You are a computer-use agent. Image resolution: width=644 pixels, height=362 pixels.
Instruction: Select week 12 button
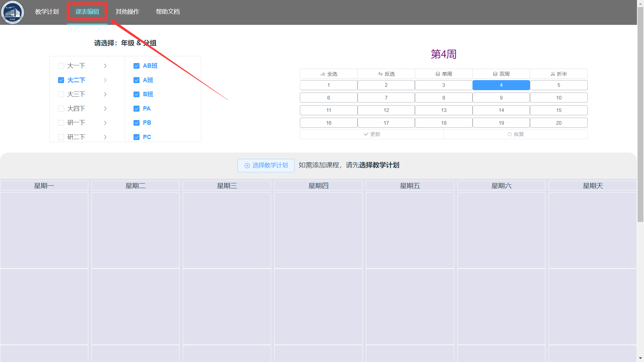coord(386,110)
